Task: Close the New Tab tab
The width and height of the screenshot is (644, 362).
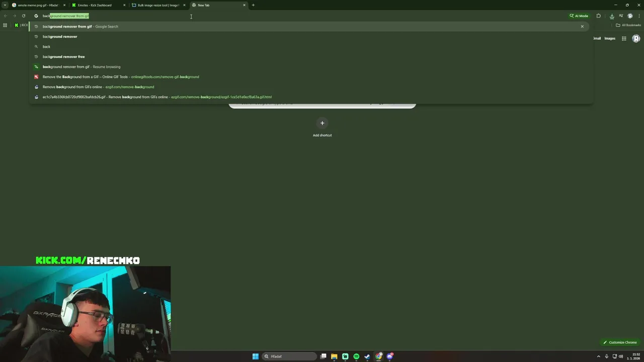Action: click(244, 5)
